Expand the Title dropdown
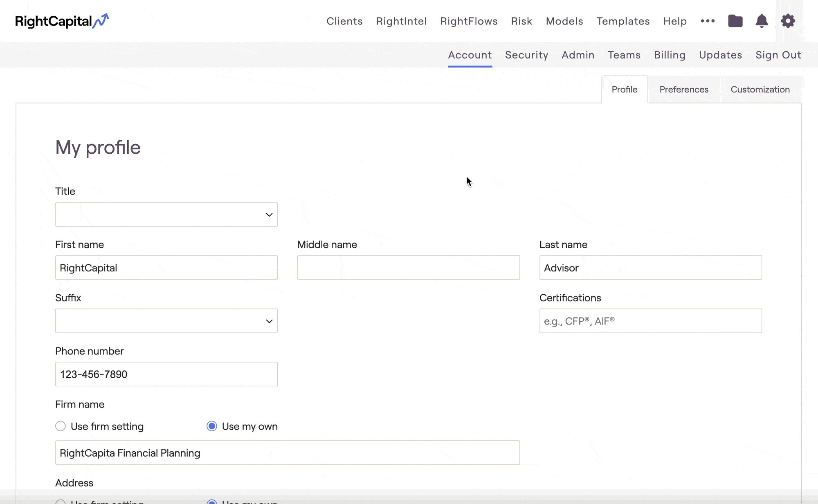818x504 pixels. (x=166, y=214)
